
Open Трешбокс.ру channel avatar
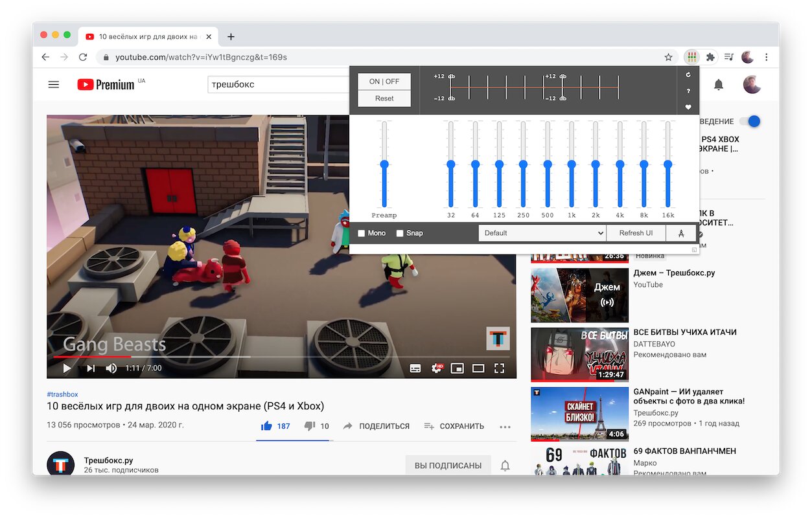tap(60, 464)
